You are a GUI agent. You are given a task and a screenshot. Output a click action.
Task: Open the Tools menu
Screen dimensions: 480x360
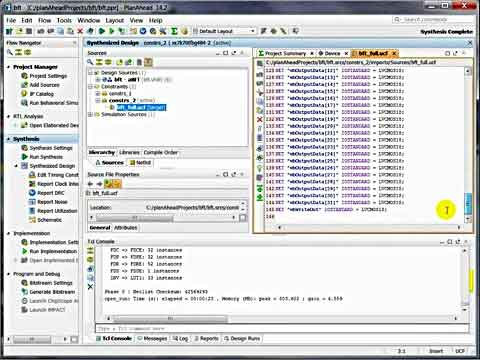click(64, 20)
